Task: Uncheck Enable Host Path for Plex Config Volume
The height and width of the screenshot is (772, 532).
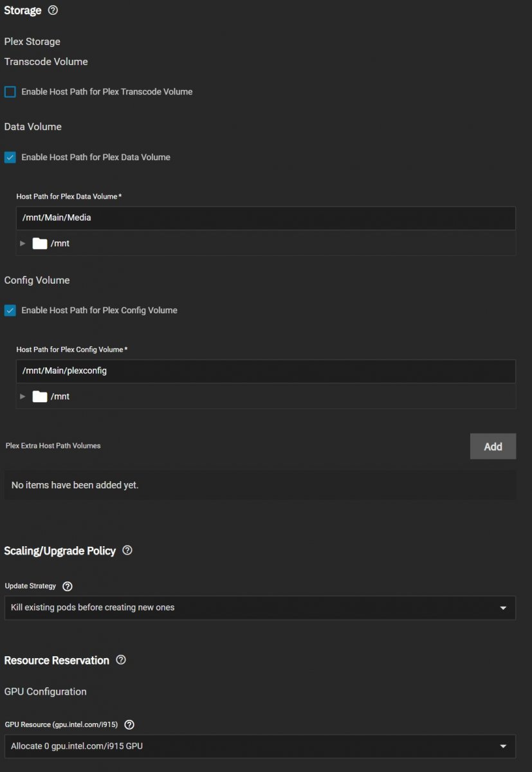Action: 10,311
